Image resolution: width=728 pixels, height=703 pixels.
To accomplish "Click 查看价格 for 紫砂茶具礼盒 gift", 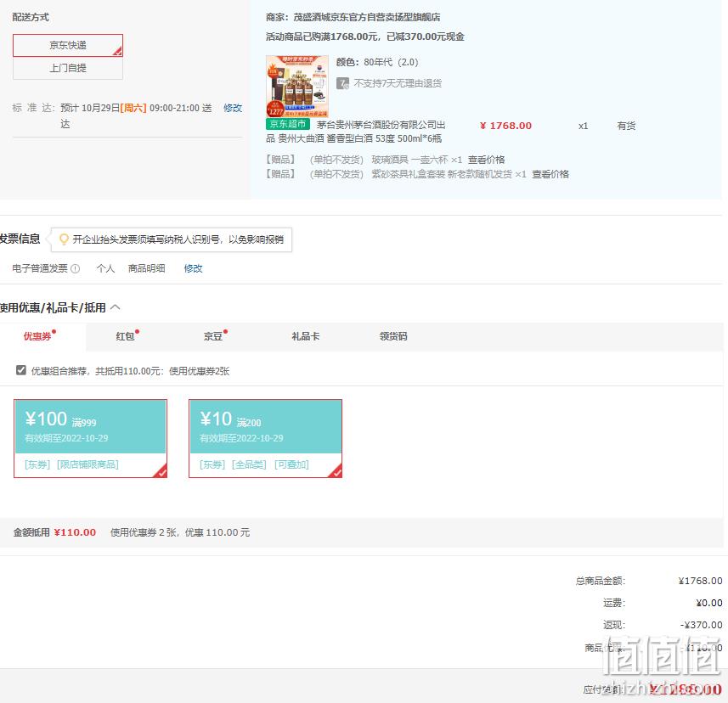I will coord(550,174).
